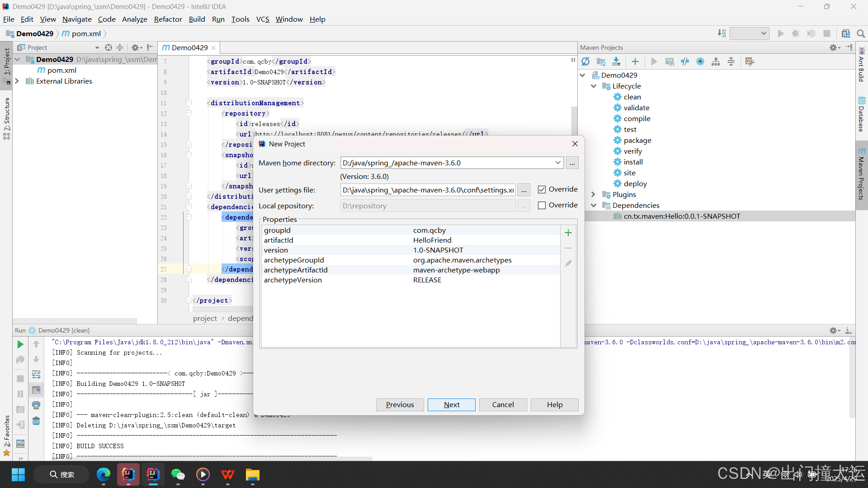Click the Next button
The height and width of the screenshot is (488, 868).
pos(451,404)
